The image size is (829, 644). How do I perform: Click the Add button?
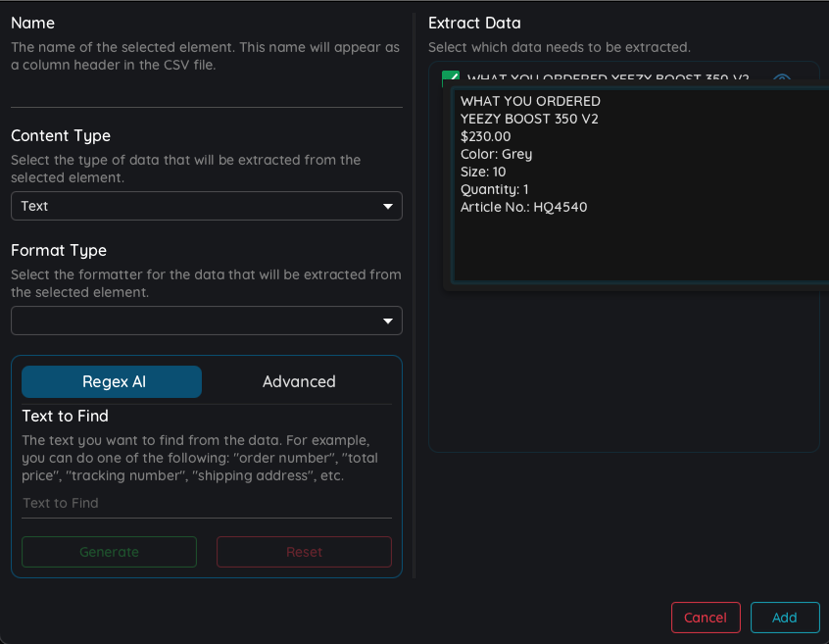tap(785, 618)
